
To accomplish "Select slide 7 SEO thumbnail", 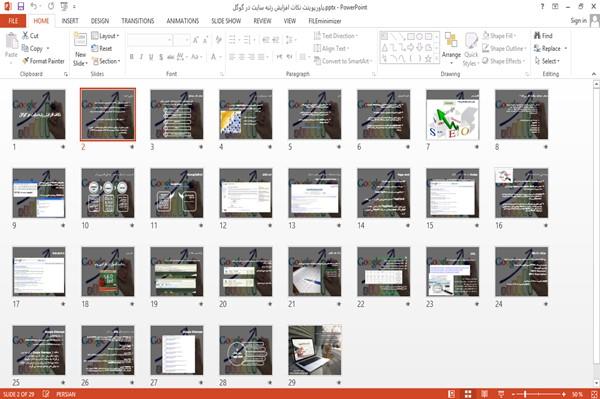I will [452, 114].
